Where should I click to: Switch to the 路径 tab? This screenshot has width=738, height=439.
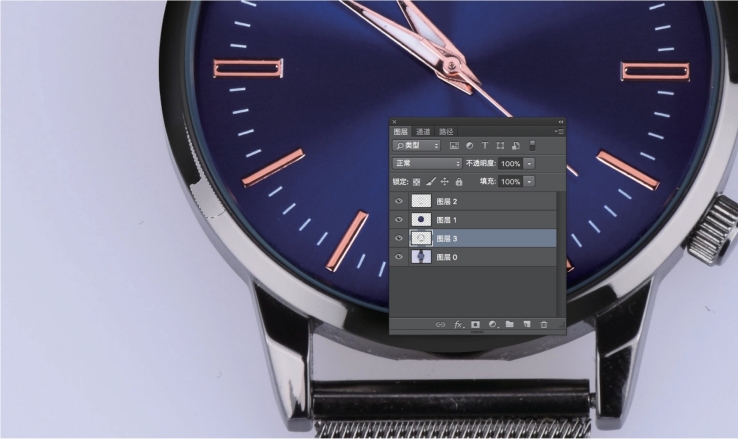[446, 132]
